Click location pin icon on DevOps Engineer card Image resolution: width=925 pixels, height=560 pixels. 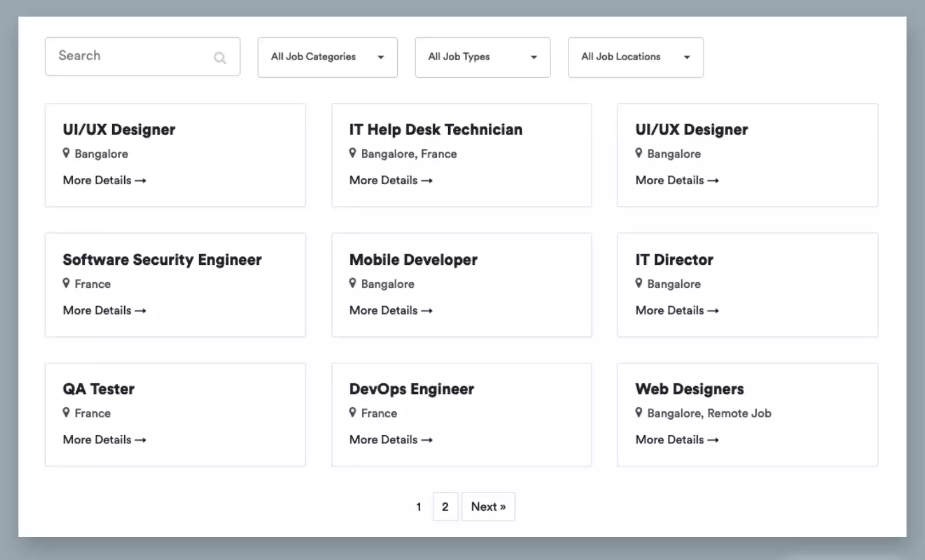(353, 412)
